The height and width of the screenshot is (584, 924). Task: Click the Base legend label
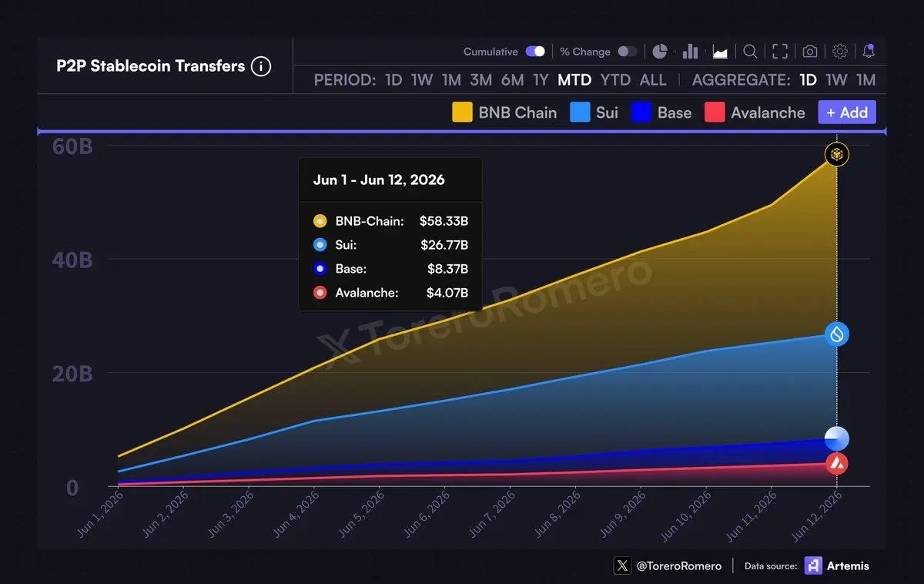[675, 112]
